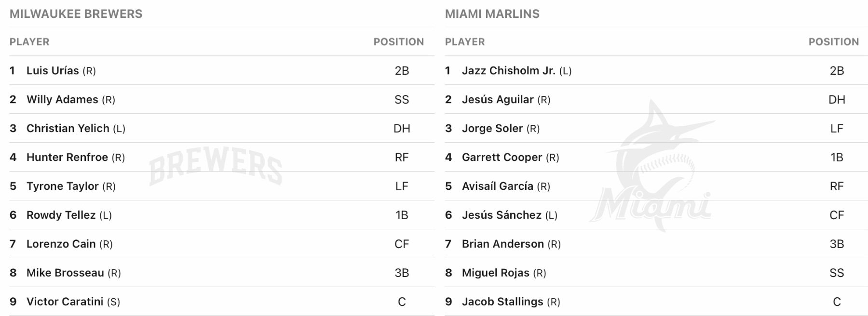Open Avisaíl García player link
This screenshot has width=868, height=316.
(x=498, y=186)
